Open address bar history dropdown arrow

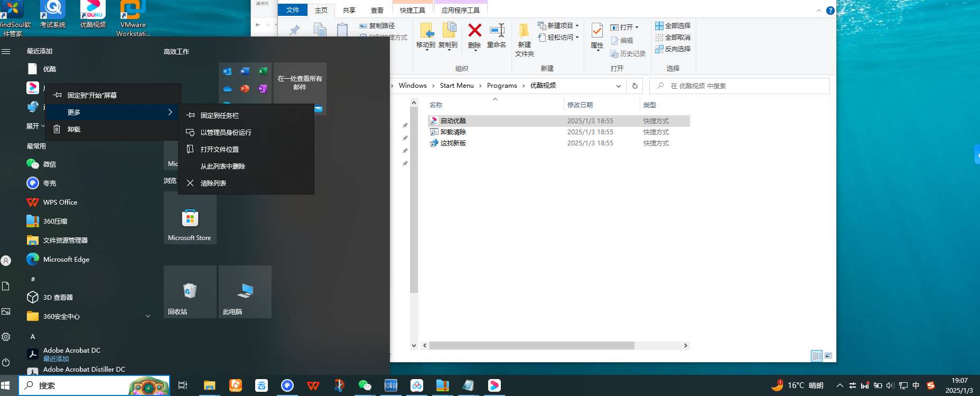pyautogui.click(x=619, y=86)
